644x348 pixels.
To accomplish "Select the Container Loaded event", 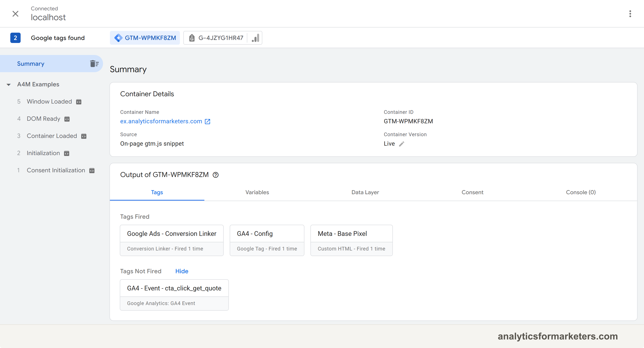I will (x=52, y=136).
